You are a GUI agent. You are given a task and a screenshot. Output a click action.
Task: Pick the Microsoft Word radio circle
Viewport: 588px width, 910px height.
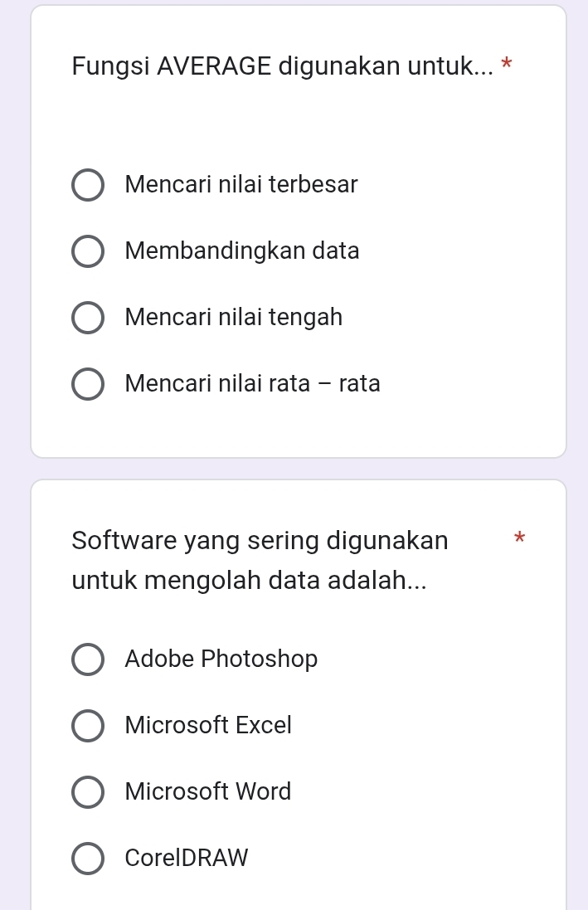click(88, 792)
